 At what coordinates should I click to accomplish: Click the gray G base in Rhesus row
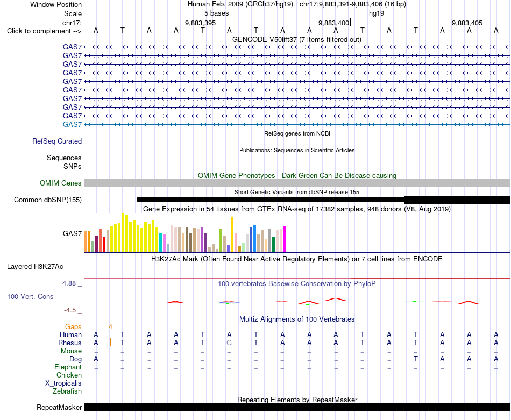tap(229, 343)
